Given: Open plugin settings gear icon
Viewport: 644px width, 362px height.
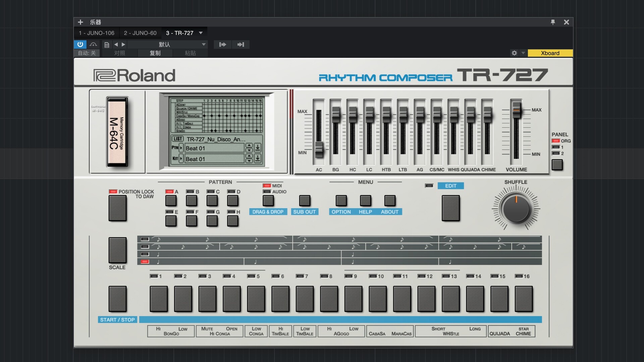Looking at the screenshot, I should [x=514, y=53].
